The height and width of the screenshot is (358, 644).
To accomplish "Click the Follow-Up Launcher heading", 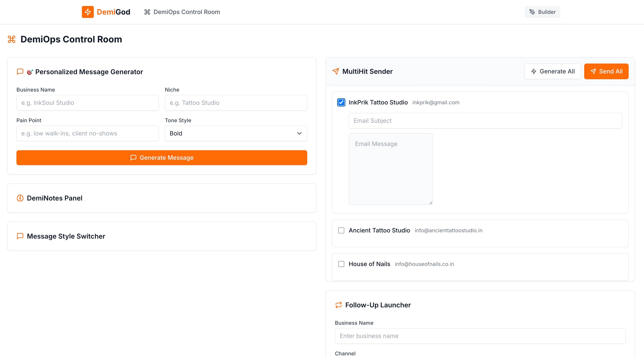I will click(378, 305).
